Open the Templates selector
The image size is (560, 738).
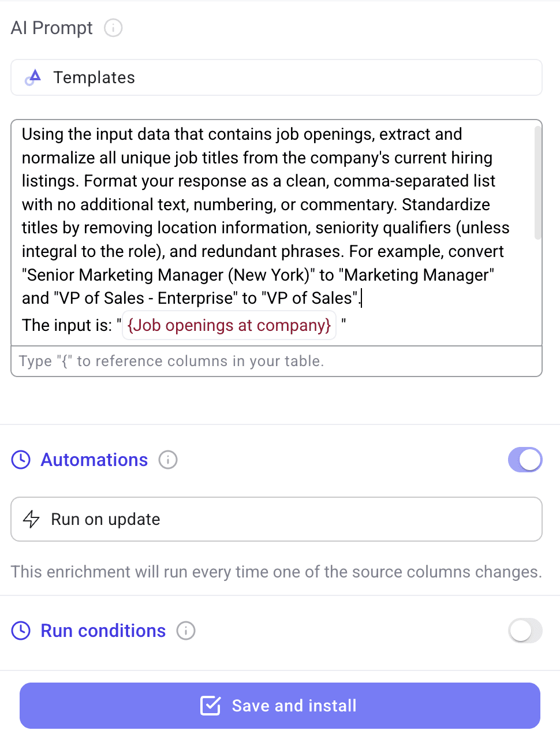click(277, 77)
